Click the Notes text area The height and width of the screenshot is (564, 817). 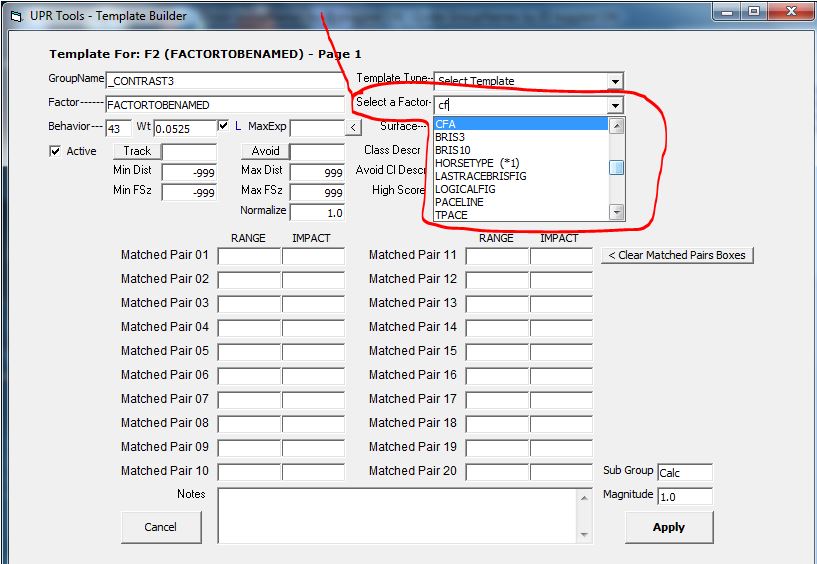pos(397,516)
